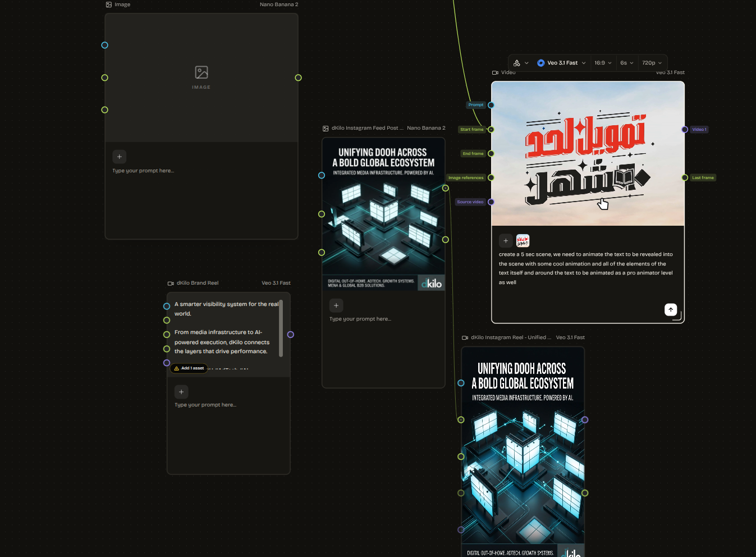This screenshot has height=557, width=756.
Task: Select the attached Arabic image thumbnail in the Video prompt
Action: [523, 241]
